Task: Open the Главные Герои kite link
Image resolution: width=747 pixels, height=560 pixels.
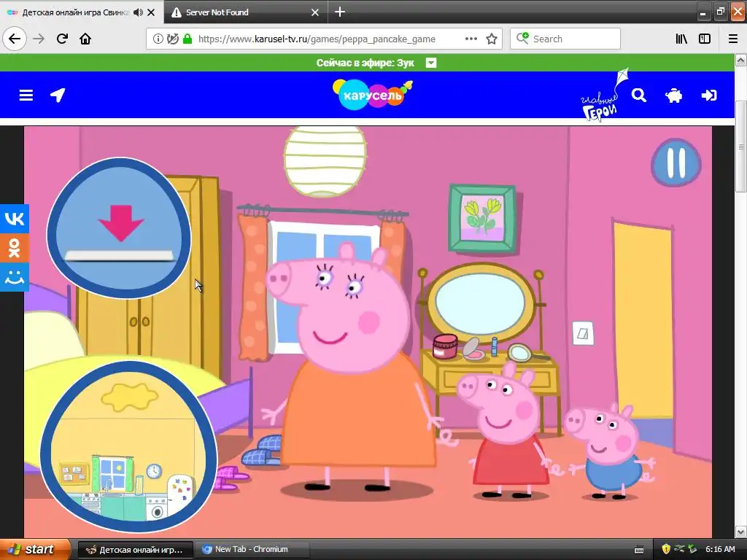Action: point(604,95)
